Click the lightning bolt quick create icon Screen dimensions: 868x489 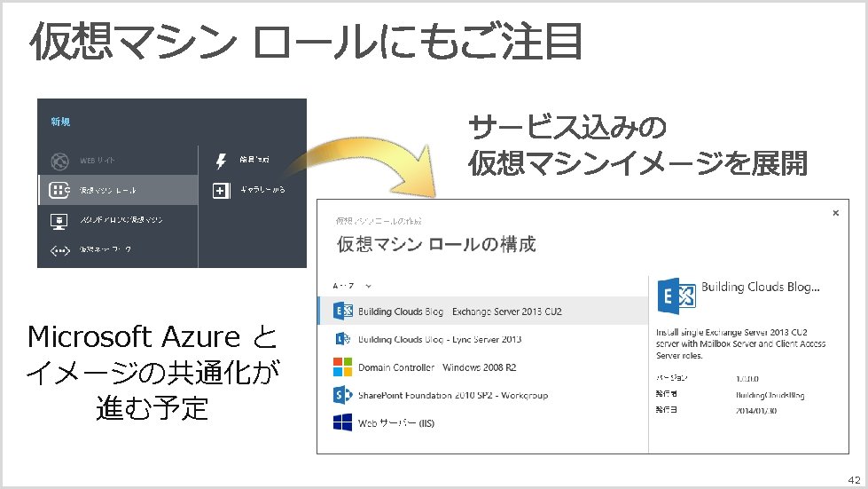click(x=221, y=161)
